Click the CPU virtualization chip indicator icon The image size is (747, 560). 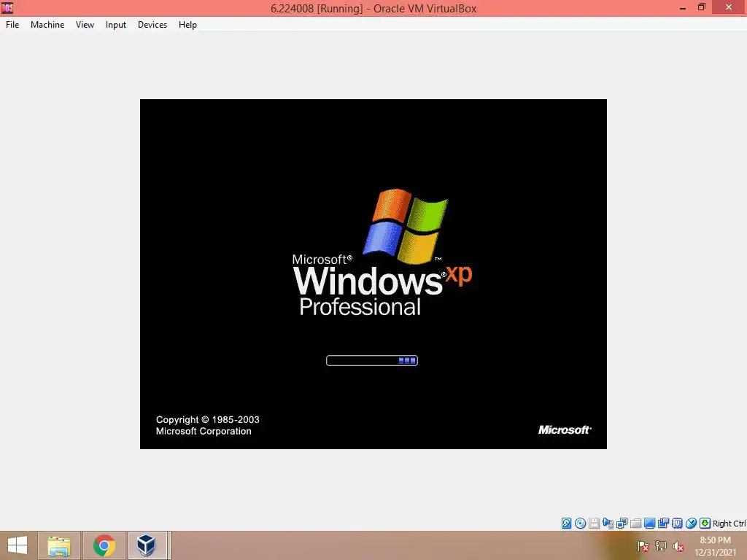[677, 524]
